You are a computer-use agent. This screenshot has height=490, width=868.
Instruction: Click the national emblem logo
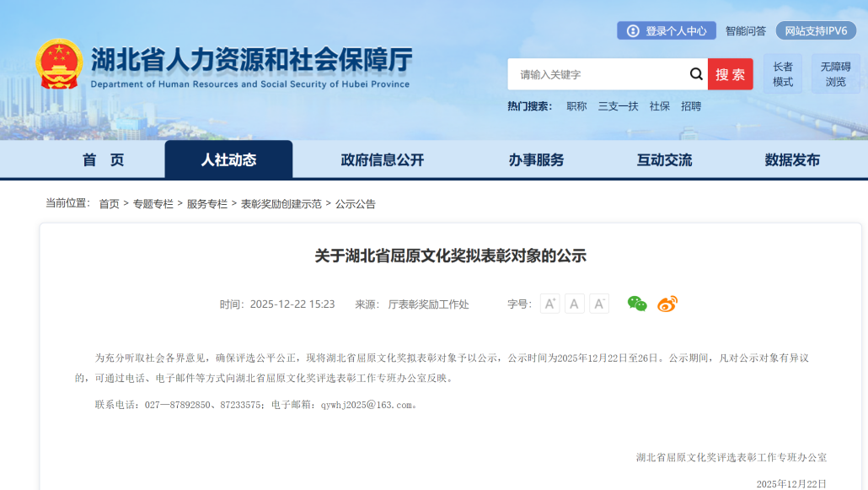tap(59, 64)
